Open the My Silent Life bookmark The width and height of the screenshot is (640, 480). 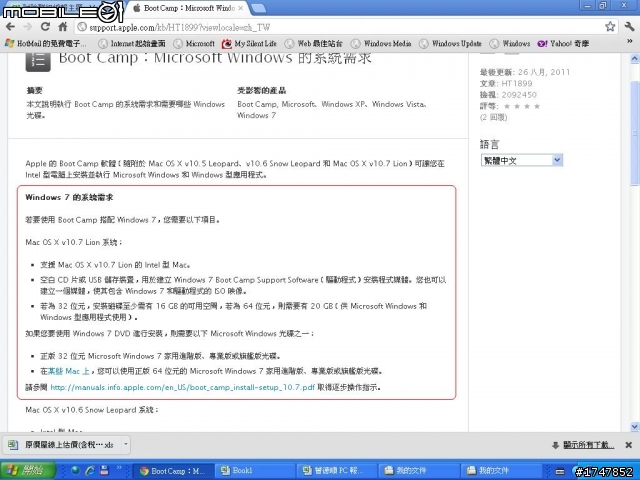click(x=249, y=43)
